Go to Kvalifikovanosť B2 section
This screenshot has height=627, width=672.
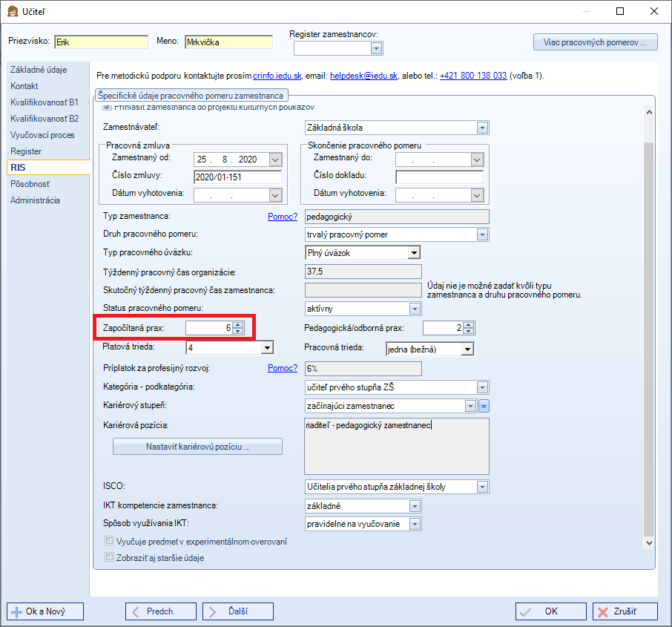click(x=45, y=119)
